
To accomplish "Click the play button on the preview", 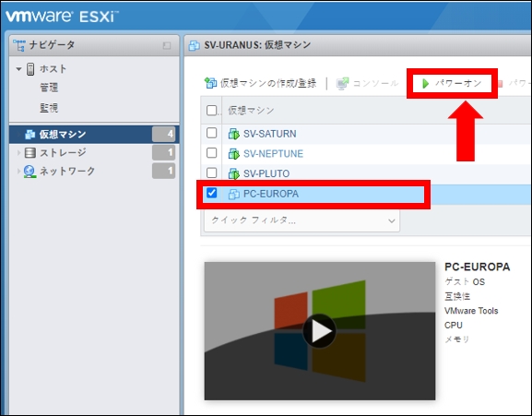I will coord(319,331).
